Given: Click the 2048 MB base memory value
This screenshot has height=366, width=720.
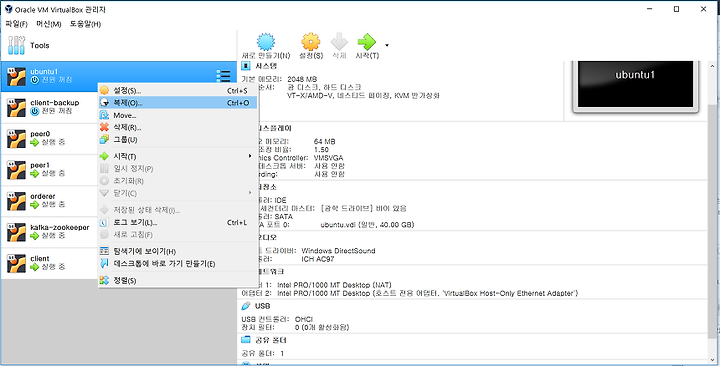Looking at the screenshot, I should (x=302, y=79).
